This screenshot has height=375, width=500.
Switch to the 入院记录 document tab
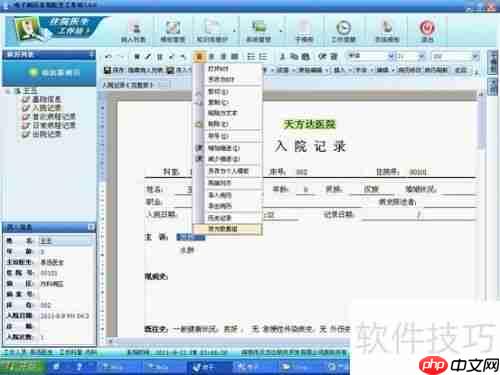[x=128, y=85]
